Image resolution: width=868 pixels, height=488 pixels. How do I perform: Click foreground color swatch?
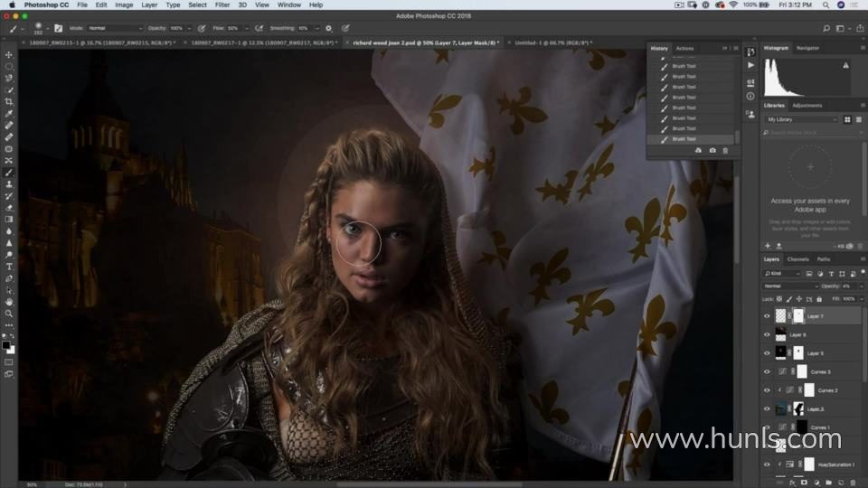6,345
